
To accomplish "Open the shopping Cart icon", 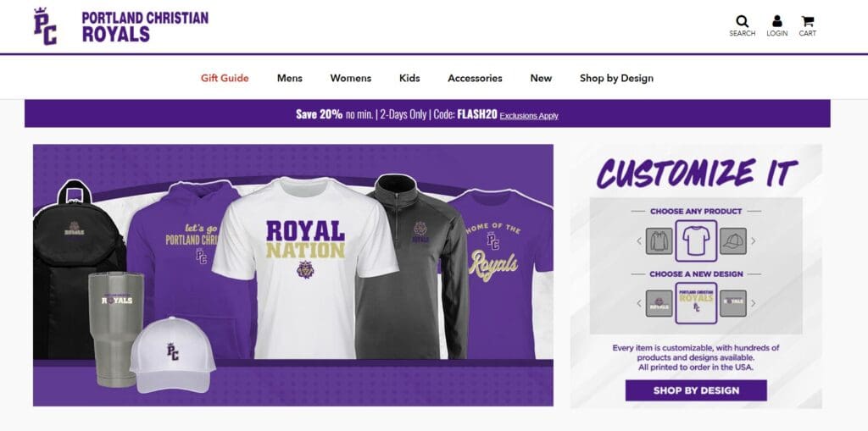I will pos(807,21).
